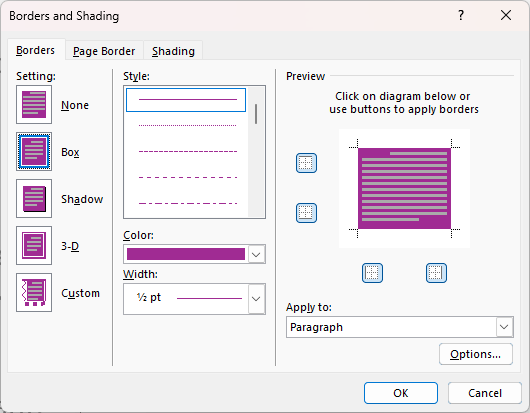The height and width of the screenshot is (413, 530).
Task: Choose the Custom border setting icon
Action: pos(34,292)
